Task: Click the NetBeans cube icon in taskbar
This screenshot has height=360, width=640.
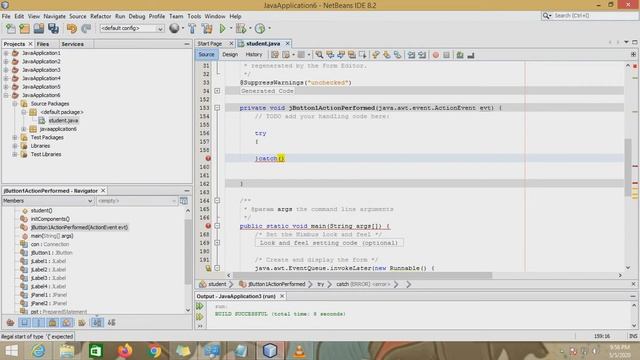Action: coord(270,351)
